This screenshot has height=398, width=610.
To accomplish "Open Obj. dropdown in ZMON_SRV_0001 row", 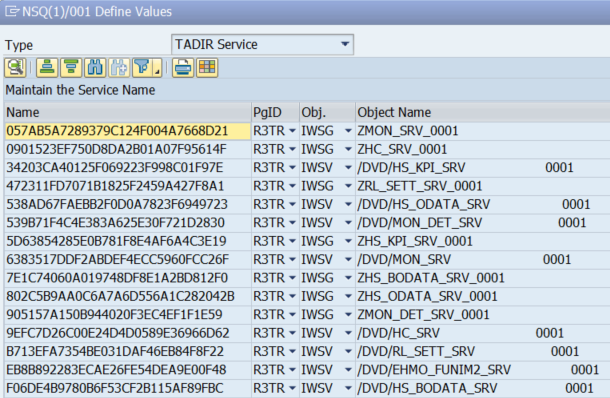I will (348, 131).
